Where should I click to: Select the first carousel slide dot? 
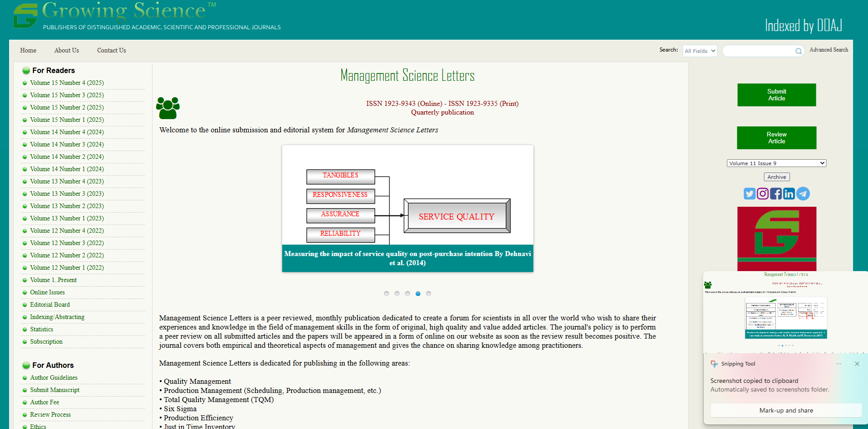(387, 293)
